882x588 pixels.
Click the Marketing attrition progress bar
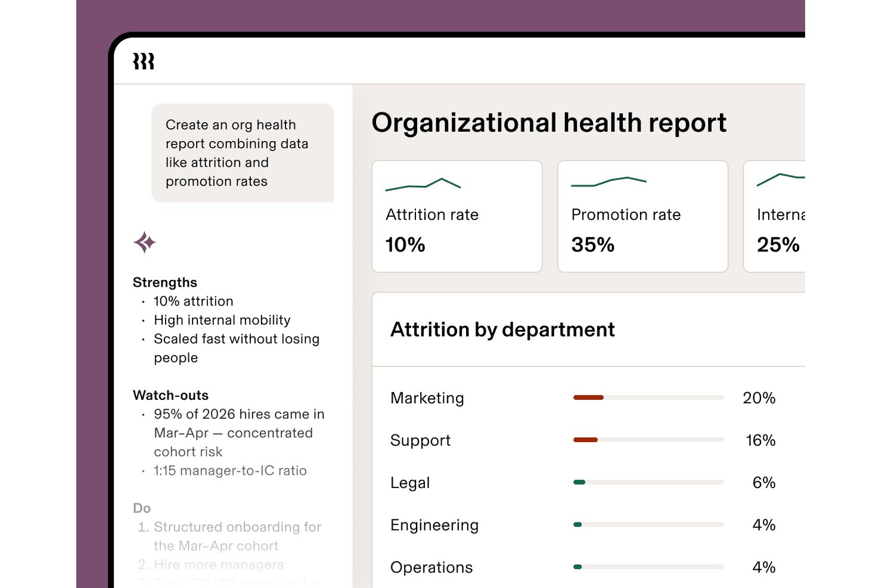(648, 397)
